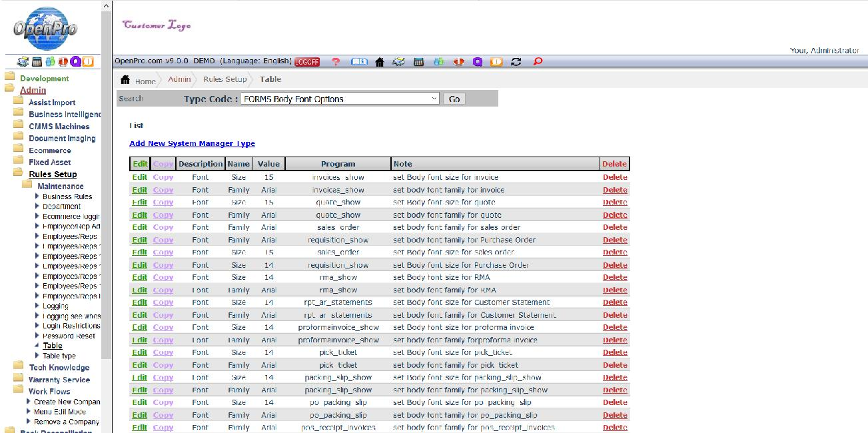Viewport: 868px width, 433px height.
Task: Click Admin in the breadcrumb trail
Action: coord(179,79)
